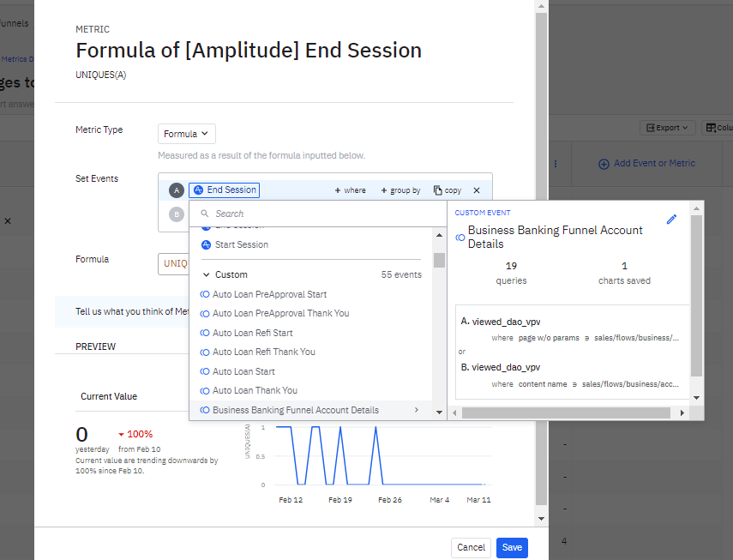Add group by to event A
The width and height of the screenshot is (733, 560).
(400, 190)
